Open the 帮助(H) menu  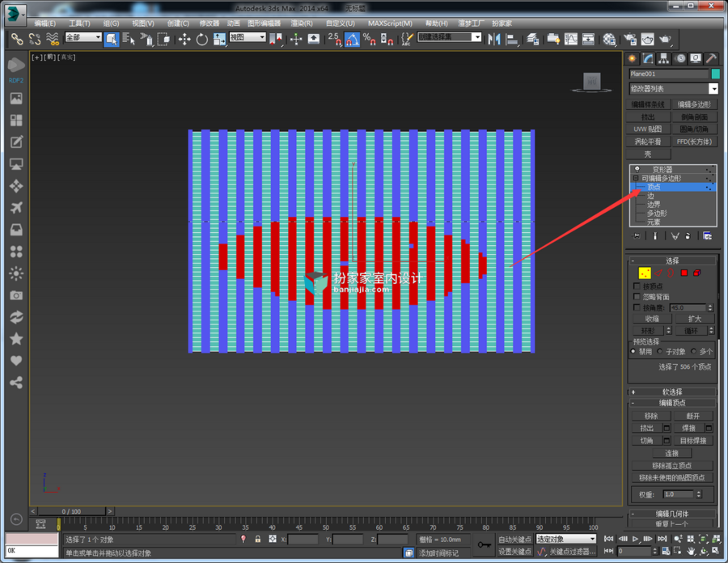click(437, 23)
